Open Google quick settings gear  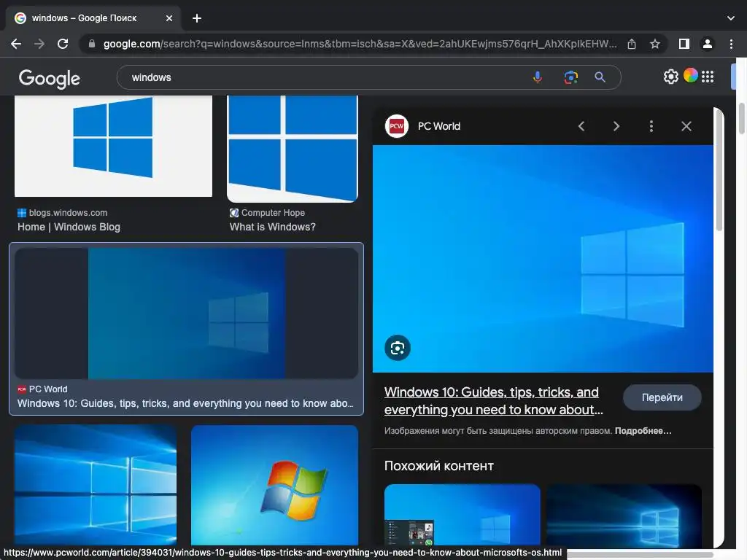[671, 76]
